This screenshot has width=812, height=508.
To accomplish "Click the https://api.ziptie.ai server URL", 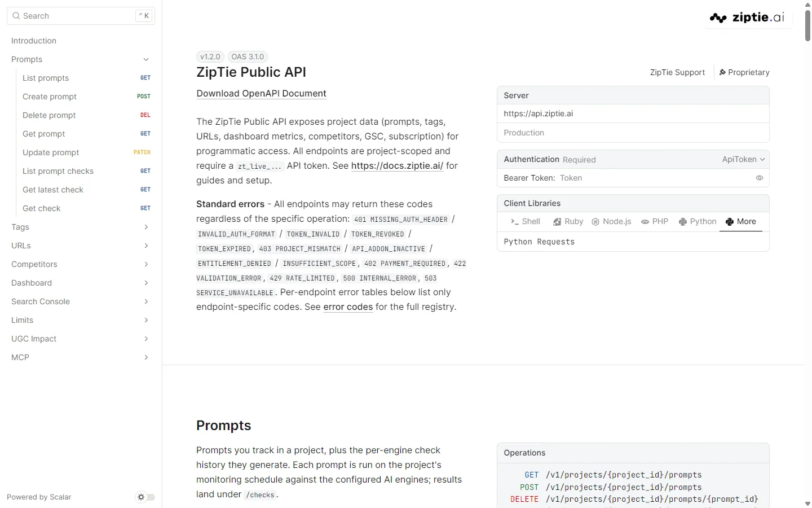I will click(539, 113).
